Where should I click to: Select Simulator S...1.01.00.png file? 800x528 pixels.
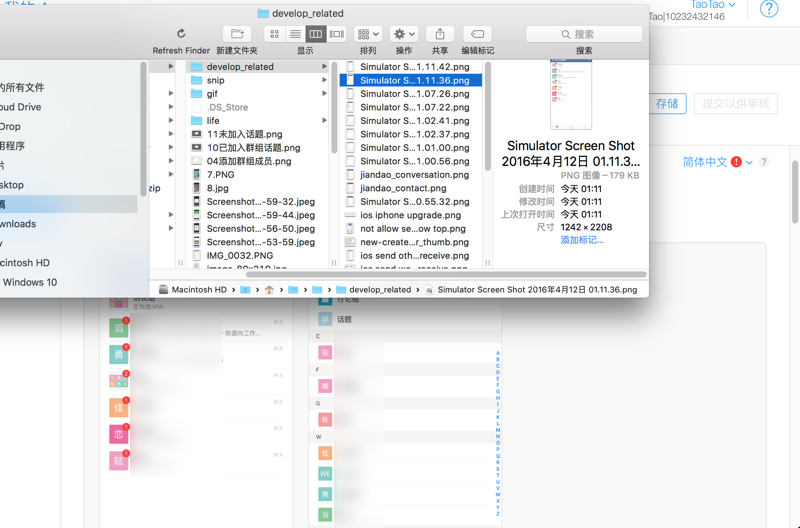click(411, 148)
